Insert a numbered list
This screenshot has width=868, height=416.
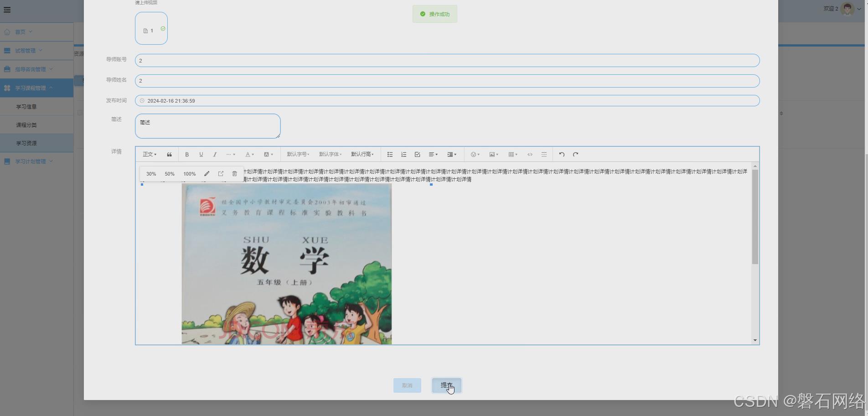point(403,155)
